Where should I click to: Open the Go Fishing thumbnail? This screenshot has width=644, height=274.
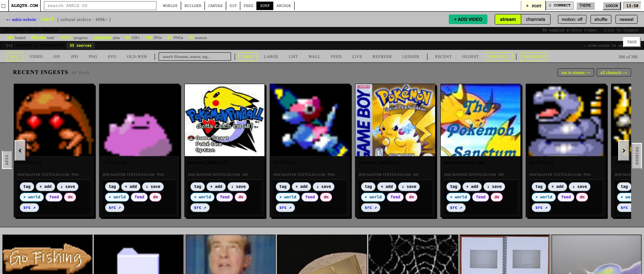(47, 254)
